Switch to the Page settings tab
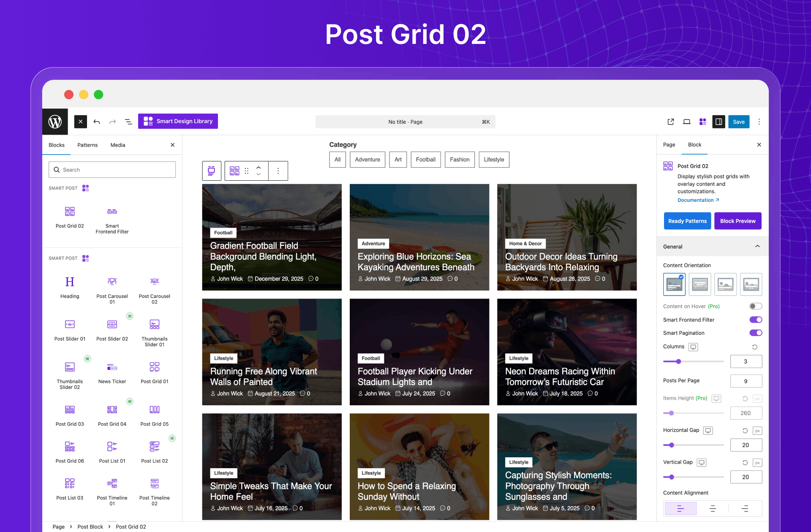This screenshot has width=811, height=532. tap(669, 144)
